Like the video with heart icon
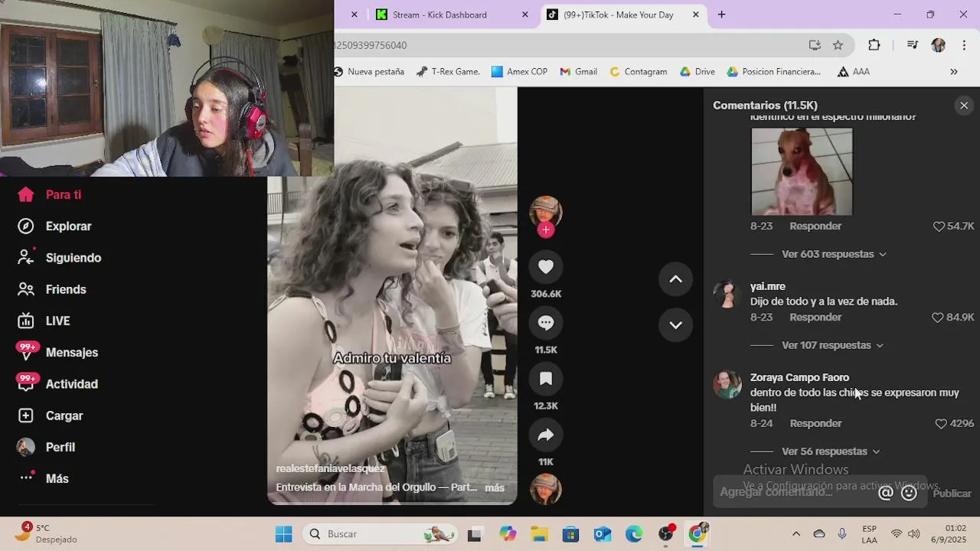The height and width of the screenshot is (551, 980). pyautogui.click(x=546, y=266)
